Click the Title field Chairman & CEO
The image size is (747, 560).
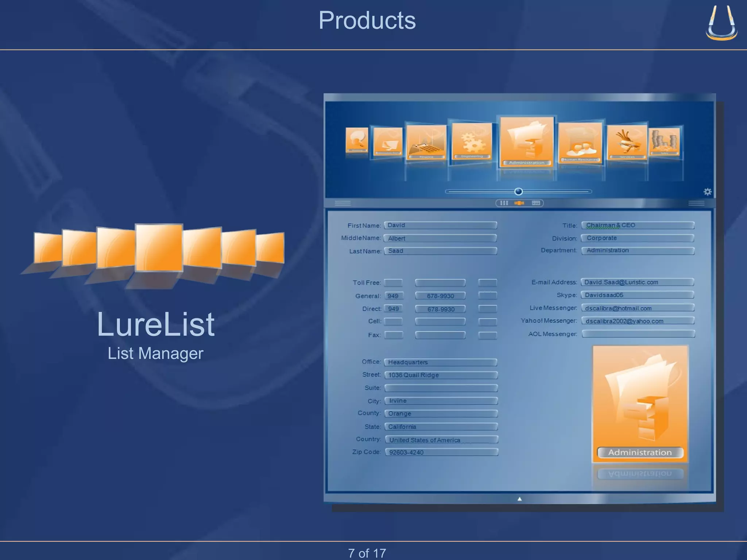[x=638, y=225]
